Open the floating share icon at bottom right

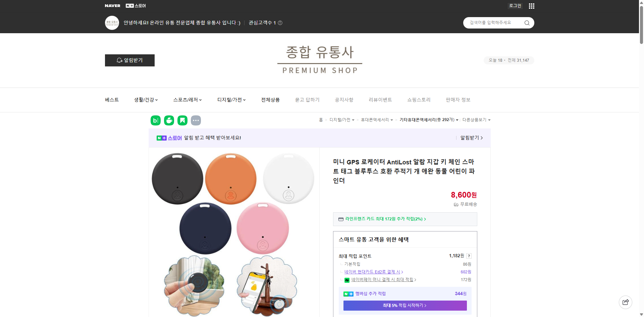tap(626, 302)
